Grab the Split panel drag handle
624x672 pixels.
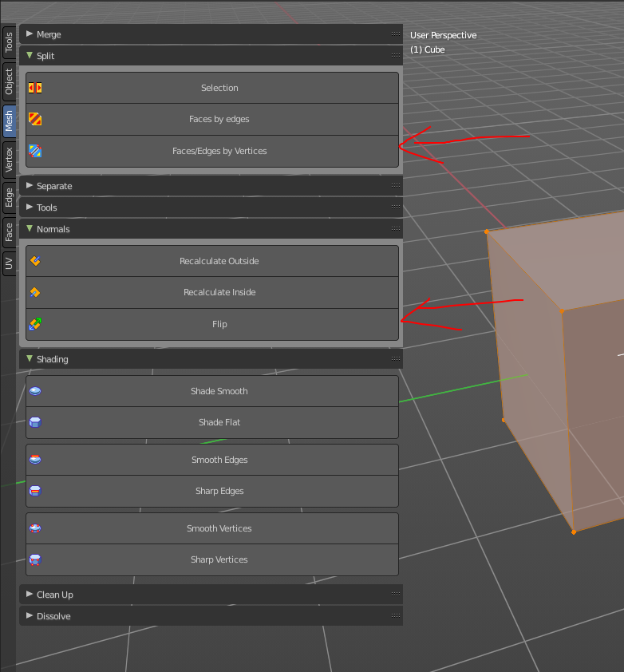pyautogui.click(x=396, y=55)
